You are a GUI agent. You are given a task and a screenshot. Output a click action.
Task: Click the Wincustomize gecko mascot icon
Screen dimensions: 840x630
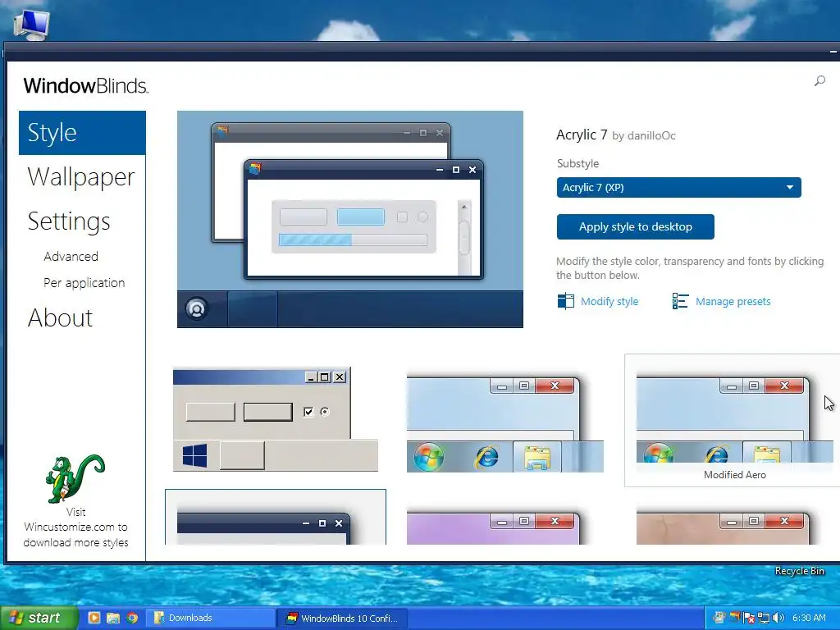(x=75, y=479)
